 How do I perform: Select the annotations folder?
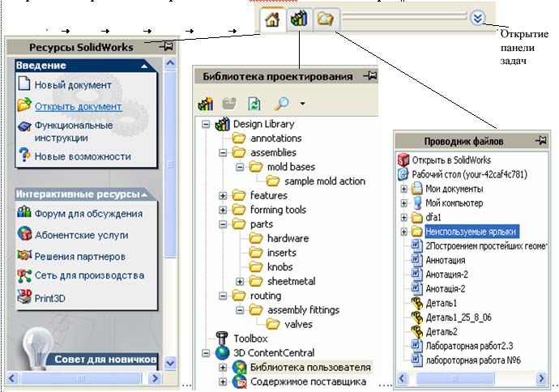tap(275, 138)
